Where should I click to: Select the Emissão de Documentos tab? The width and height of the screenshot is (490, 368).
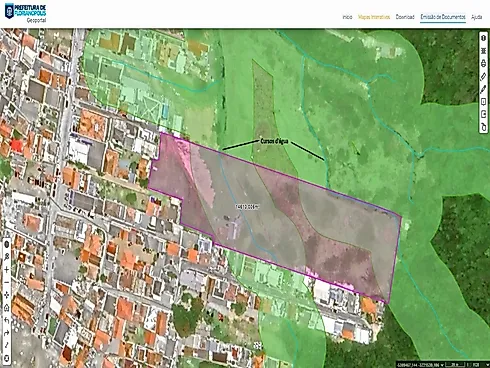tap(443, 17)
